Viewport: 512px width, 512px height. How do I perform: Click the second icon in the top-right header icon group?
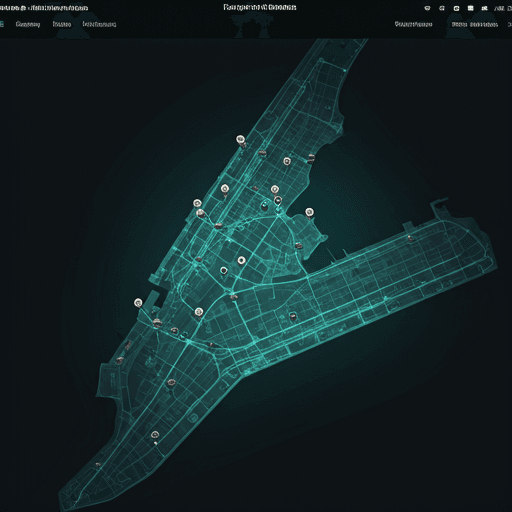coord(442,8)
